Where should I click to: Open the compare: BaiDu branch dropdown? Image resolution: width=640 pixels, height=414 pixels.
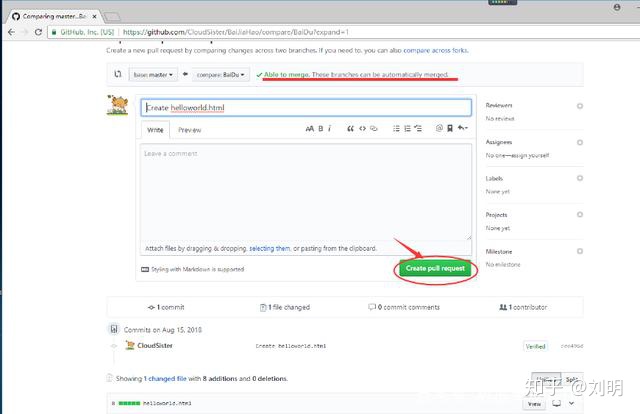(x=220, y=75)
